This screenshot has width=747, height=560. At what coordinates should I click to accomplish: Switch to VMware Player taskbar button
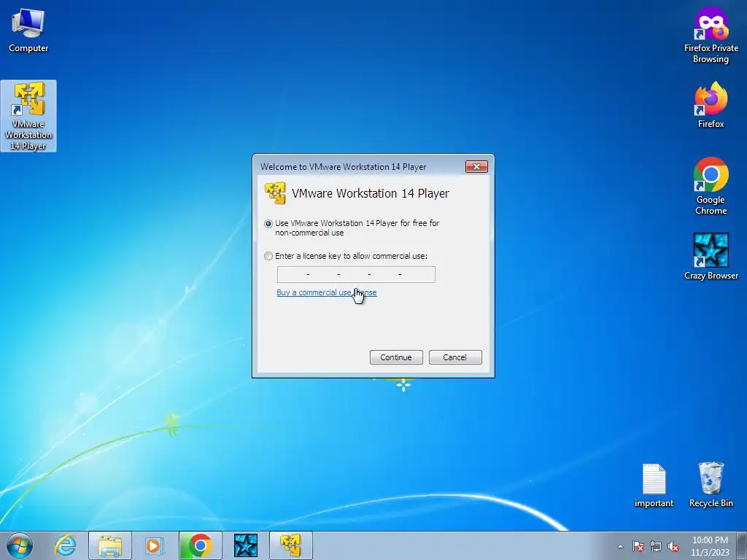(x=291, y=545)
